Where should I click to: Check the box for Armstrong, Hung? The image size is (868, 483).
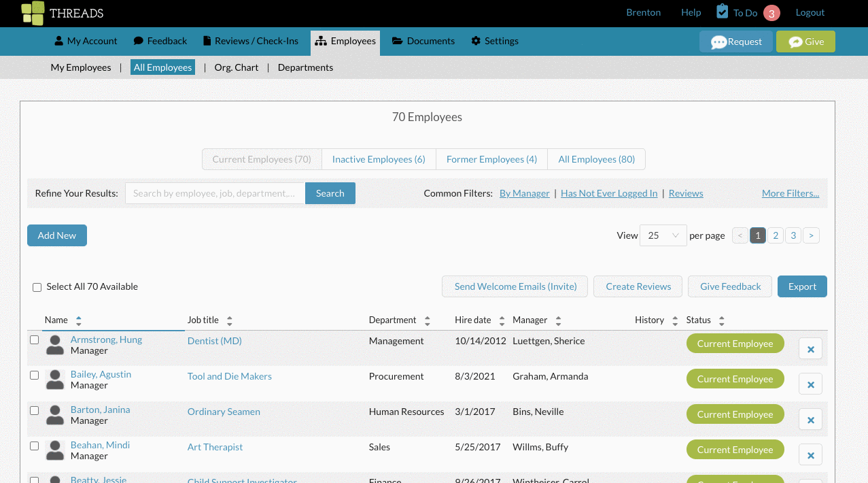point(35,339)
